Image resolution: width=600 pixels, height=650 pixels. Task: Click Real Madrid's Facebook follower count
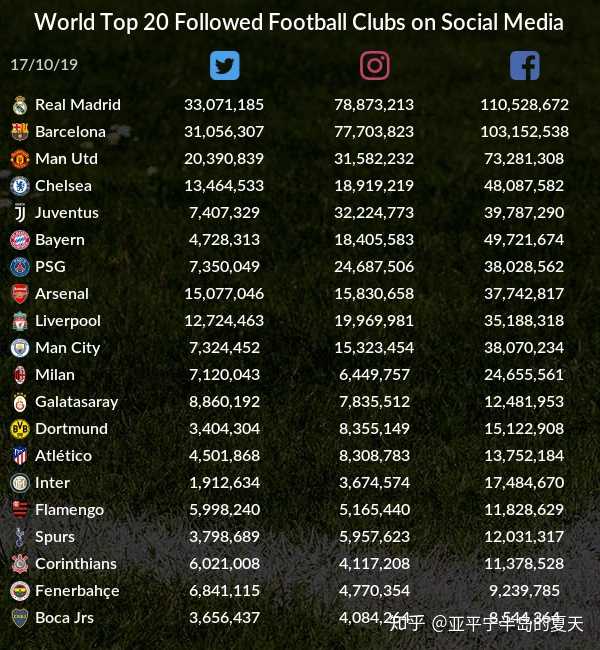pyautogui.click(x=524, y=105)
